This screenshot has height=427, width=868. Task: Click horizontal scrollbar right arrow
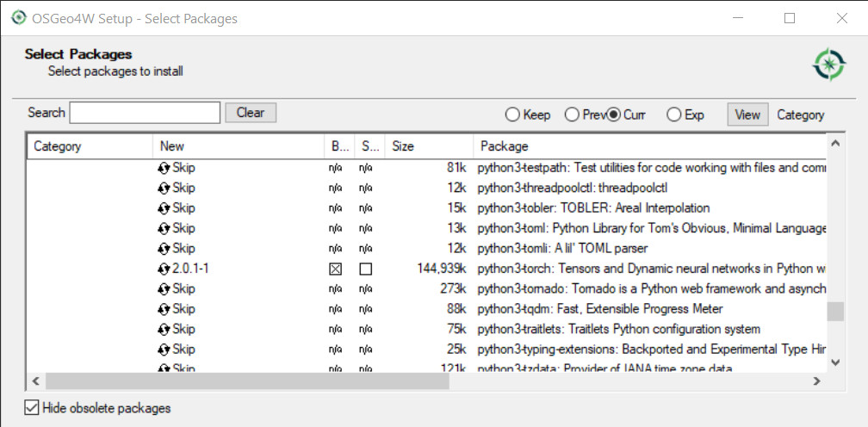[x=817, y=381]
